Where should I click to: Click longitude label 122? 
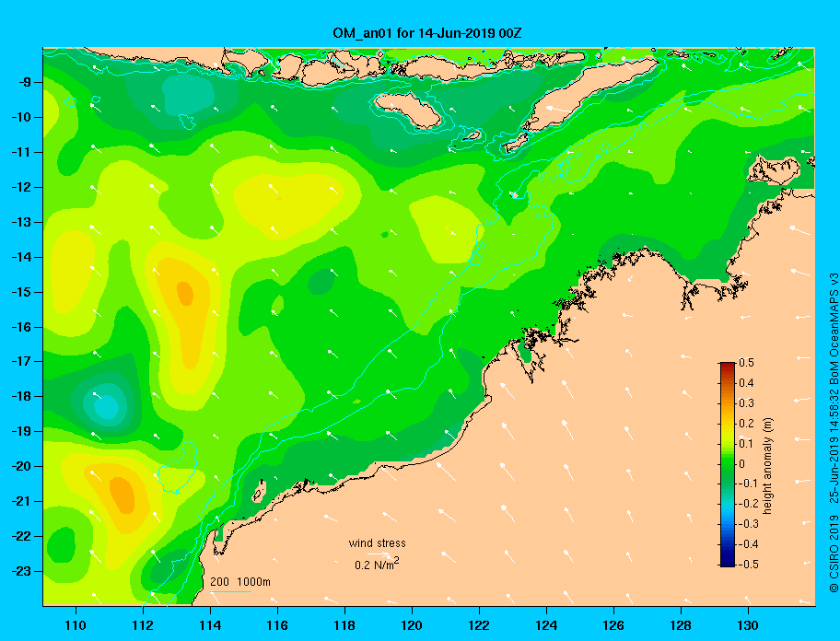[x=479, y=625]
